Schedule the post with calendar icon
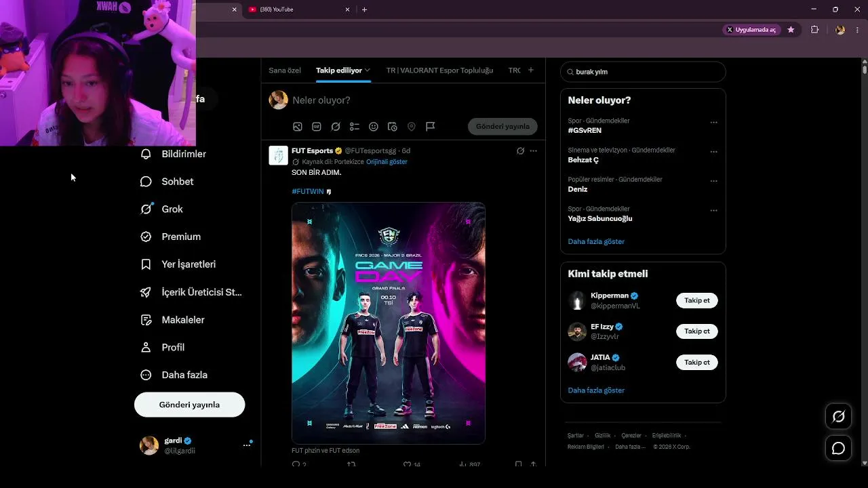Viewport: 868px width, 488px height. 392,127
